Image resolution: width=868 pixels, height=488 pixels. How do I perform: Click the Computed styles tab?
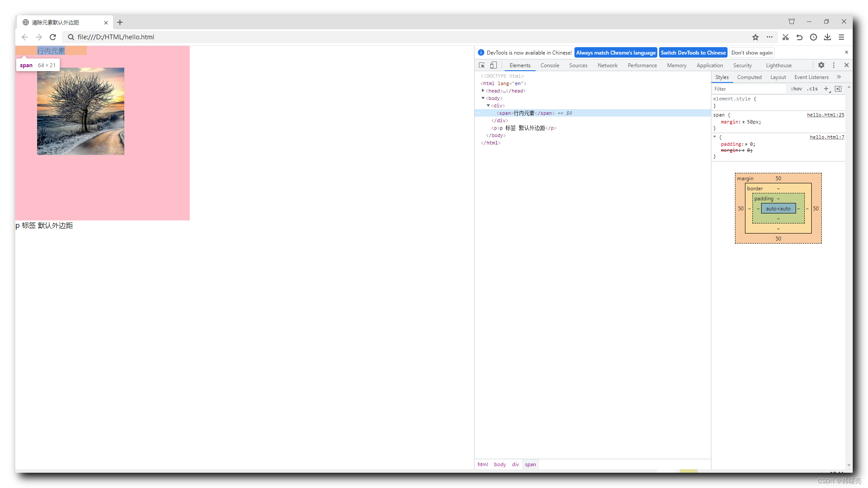coord(749,77)
